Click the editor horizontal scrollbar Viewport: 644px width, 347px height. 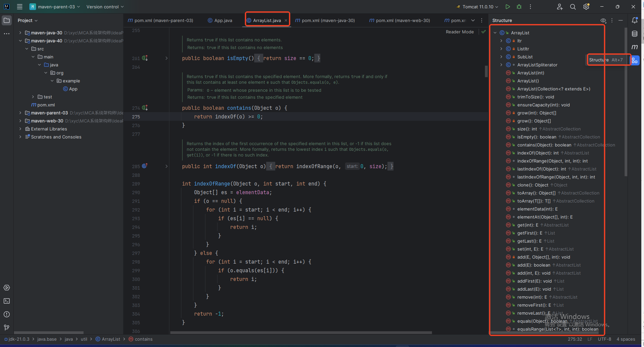[301, 332]
